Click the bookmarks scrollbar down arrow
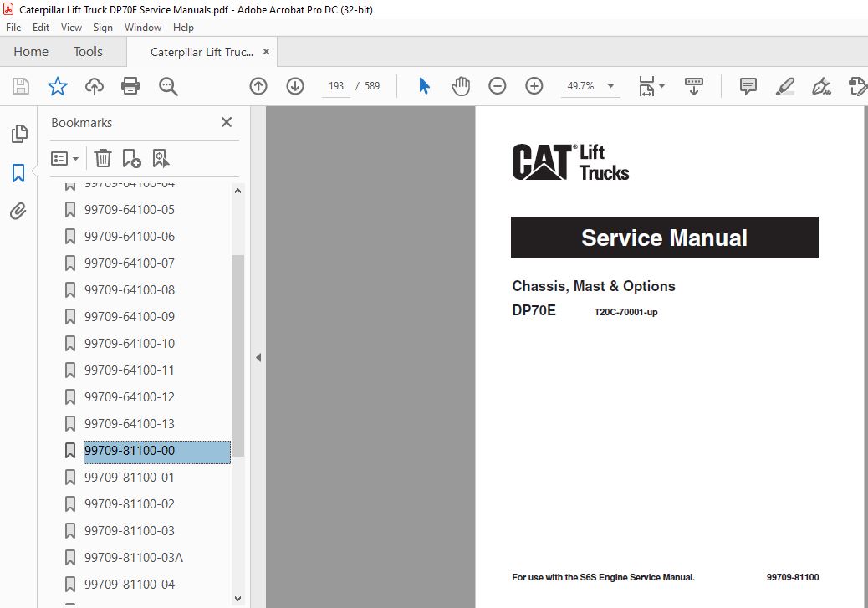 pos(237,599)
